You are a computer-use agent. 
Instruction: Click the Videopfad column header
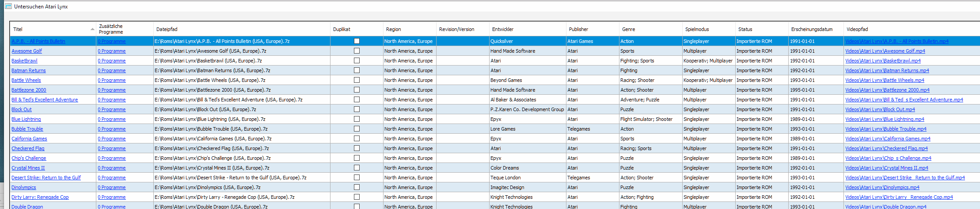[x=912, y=29]
